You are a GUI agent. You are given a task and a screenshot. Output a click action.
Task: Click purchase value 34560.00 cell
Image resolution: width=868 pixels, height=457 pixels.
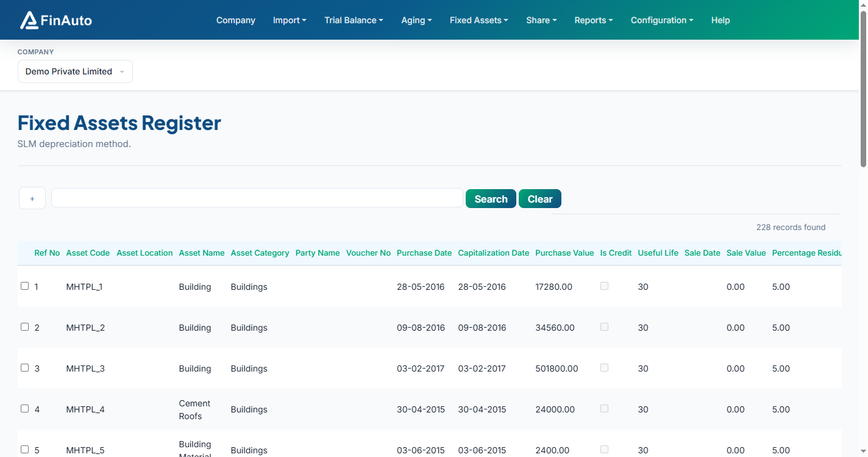pos(555,328)
